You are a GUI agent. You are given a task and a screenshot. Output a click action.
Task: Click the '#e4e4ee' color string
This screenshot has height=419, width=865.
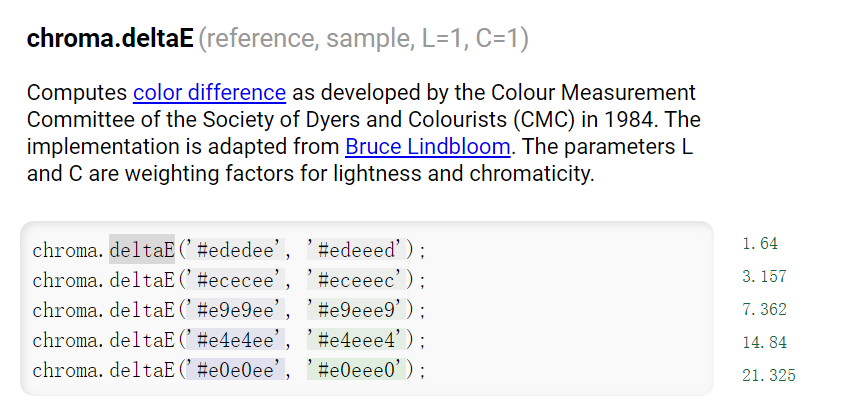[236, 340]
